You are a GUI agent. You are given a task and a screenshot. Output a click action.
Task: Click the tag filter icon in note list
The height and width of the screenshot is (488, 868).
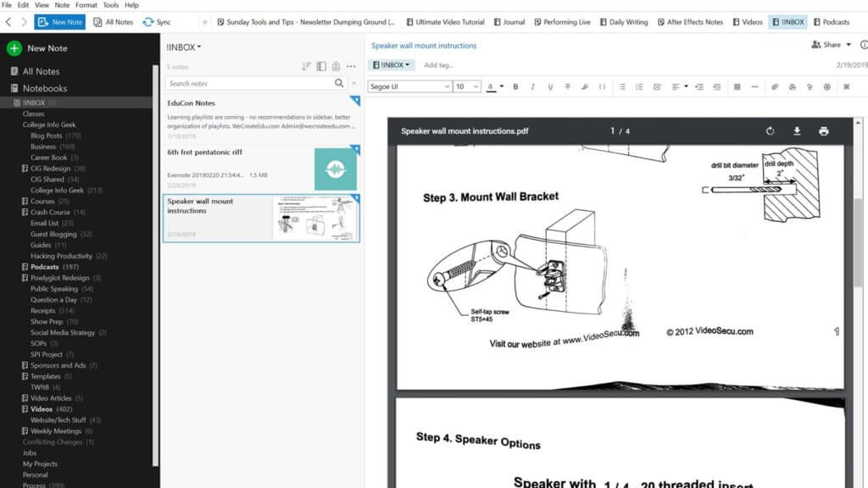click(336, 66)
